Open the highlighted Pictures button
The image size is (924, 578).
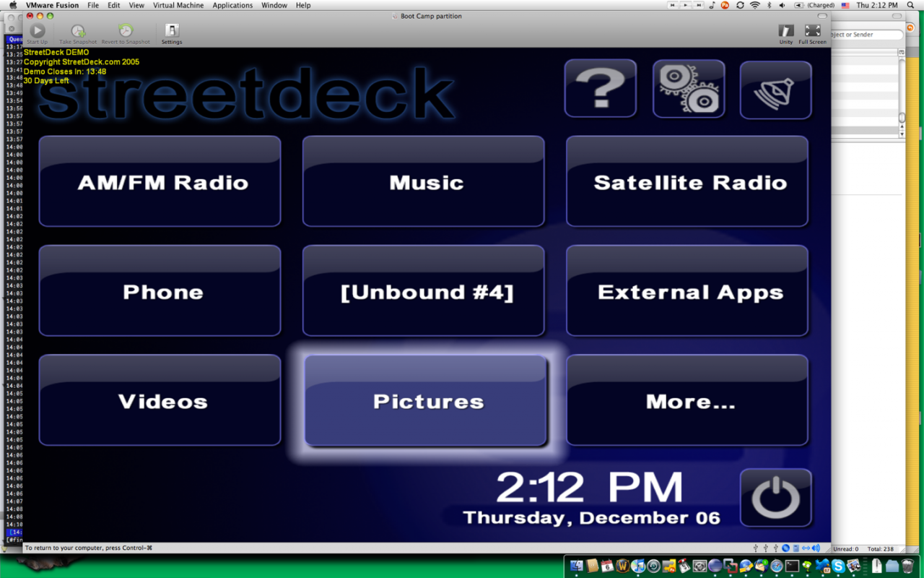(425, 401)
